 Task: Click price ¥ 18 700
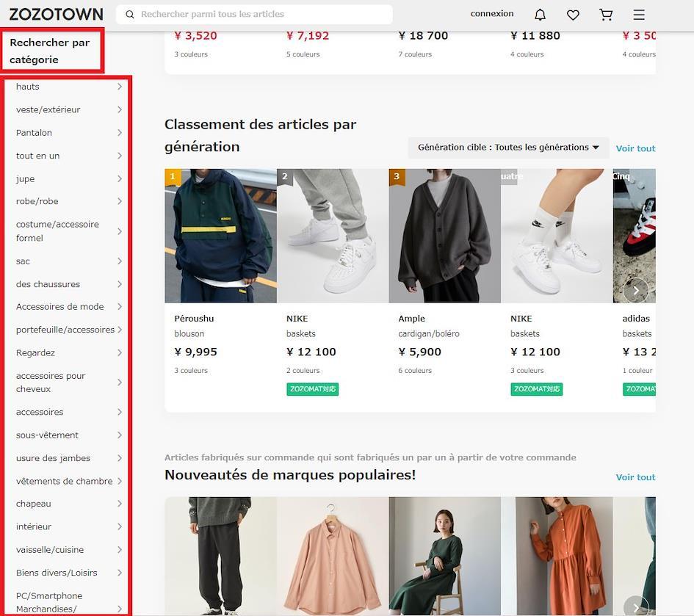point(423,35)
